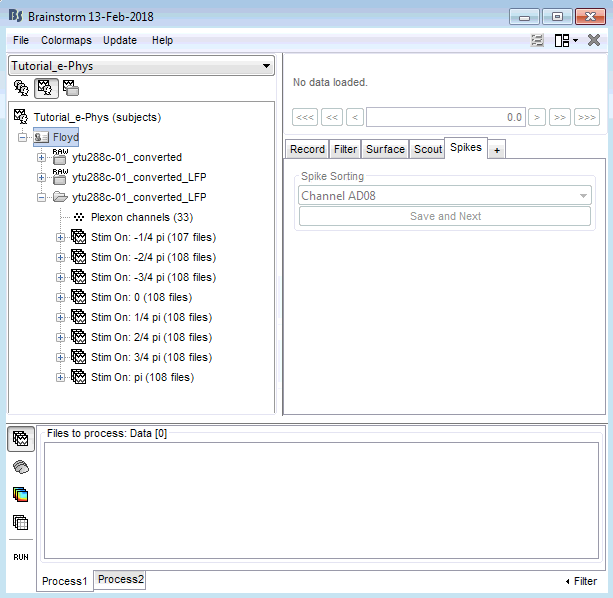Click the Filter button at bottom right

point(581,581)
